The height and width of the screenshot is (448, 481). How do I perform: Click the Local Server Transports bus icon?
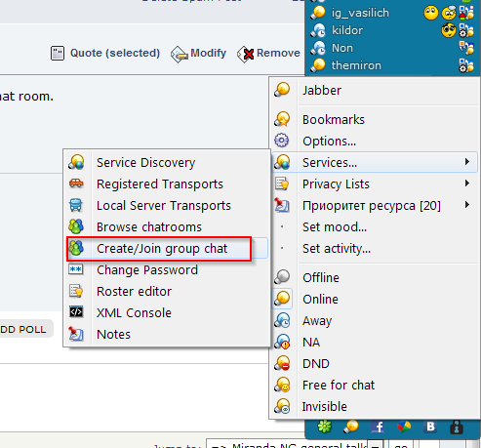point(76,205)
